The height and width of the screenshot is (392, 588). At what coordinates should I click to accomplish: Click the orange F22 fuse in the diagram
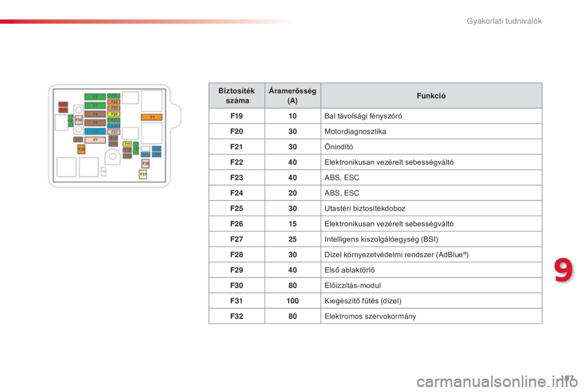click(114, 102)
